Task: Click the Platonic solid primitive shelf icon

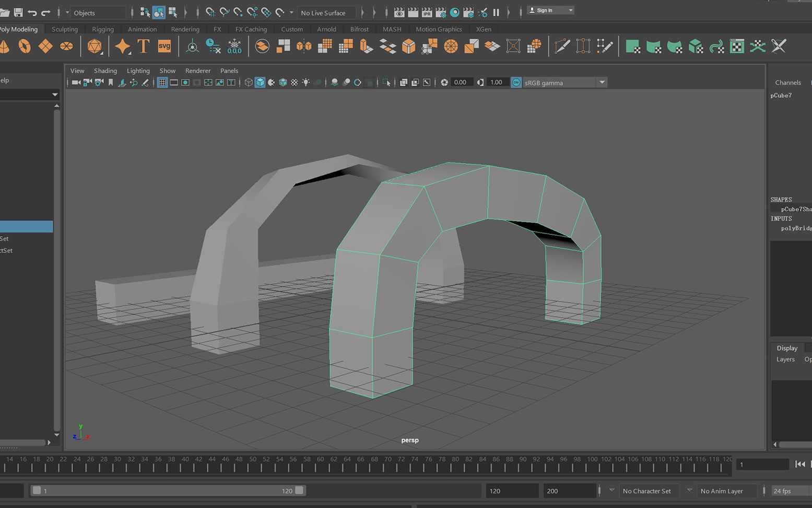Action: (x=95, y=47)
